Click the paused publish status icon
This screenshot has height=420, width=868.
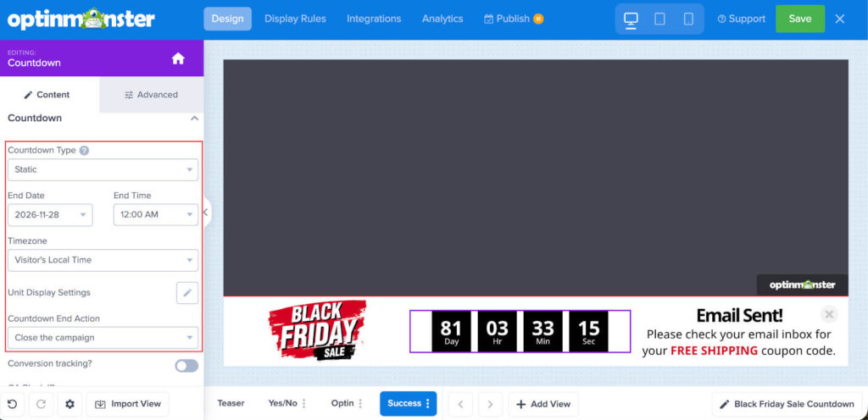click(538, 19)
